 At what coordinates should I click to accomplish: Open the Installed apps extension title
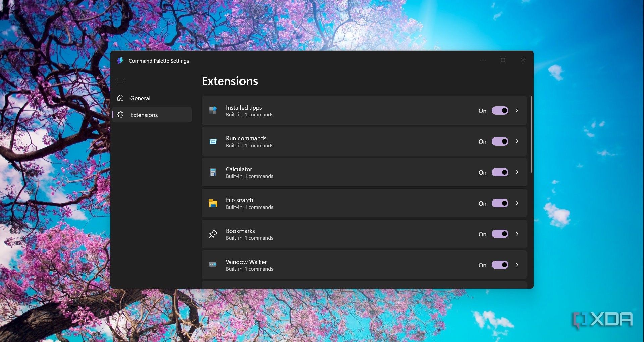click(244, 108)
